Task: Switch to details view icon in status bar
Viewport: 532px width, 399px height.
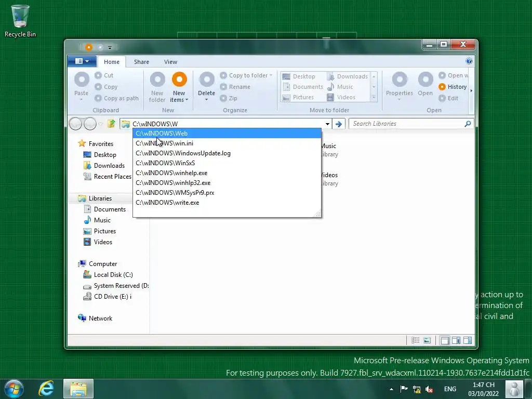Action: coord(415,340)
